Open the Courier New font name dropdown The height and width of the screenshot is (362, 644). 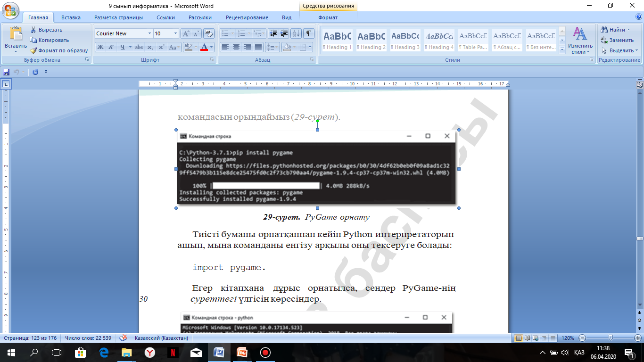[150, 33]
